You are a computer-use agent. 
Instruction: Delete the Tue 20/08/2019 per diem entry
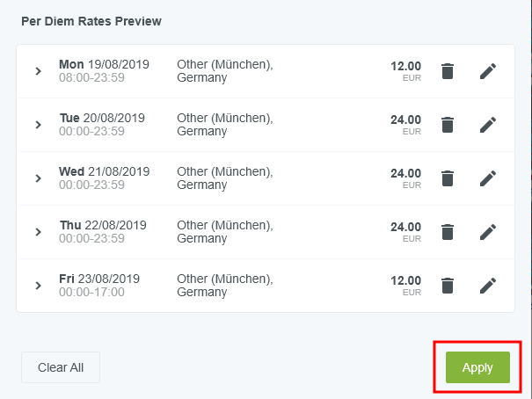pyautogui.click(x=448, y=125)
